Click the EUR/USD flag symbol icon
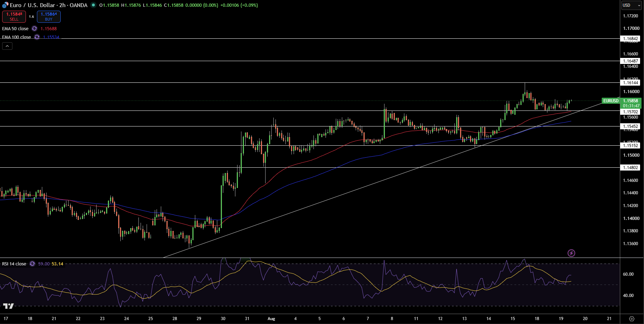644x324 pixels. [x=5, y=5]
